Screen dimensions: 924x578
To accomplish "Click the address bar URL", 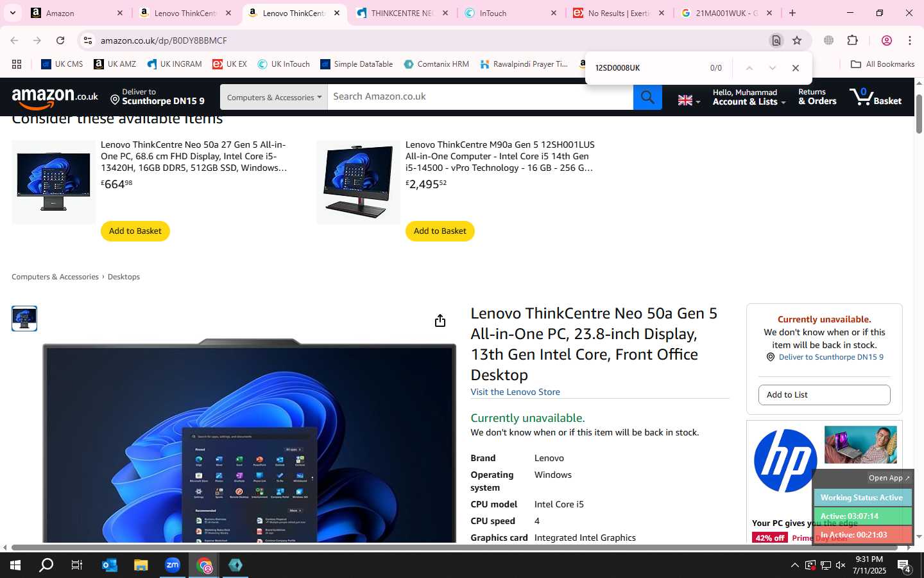I will 164,40.
